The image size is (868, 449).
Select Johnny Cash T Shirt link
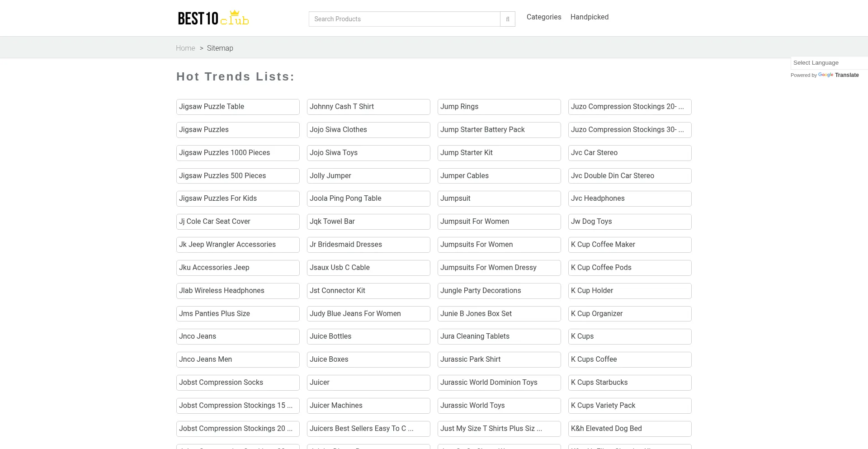(368, 107)
